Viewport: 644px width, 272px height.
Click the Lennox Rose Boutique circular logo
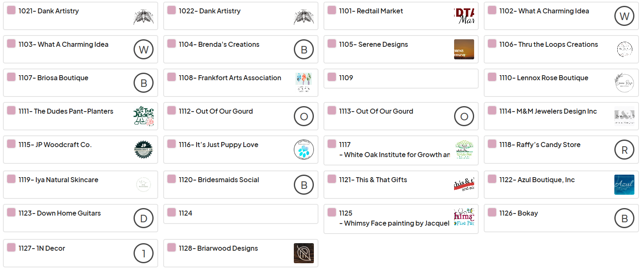tap(624, 83)
